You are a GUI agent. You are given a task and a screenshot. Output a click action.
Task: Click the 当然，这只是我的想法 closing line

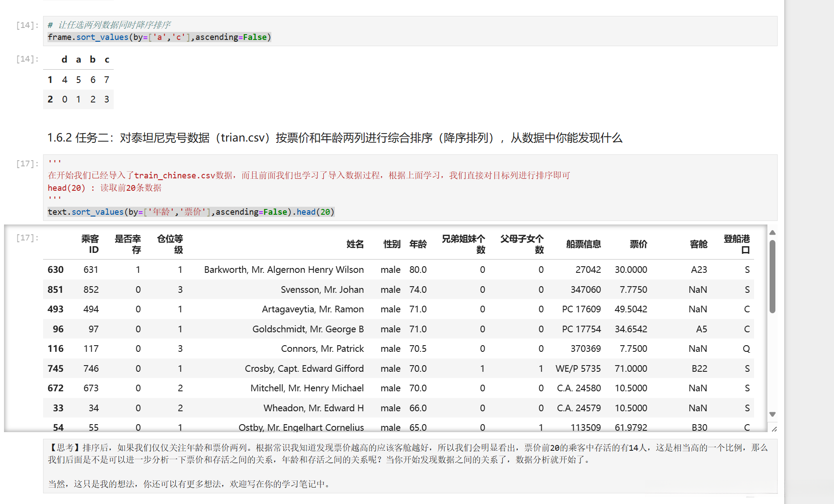point(190,484)
